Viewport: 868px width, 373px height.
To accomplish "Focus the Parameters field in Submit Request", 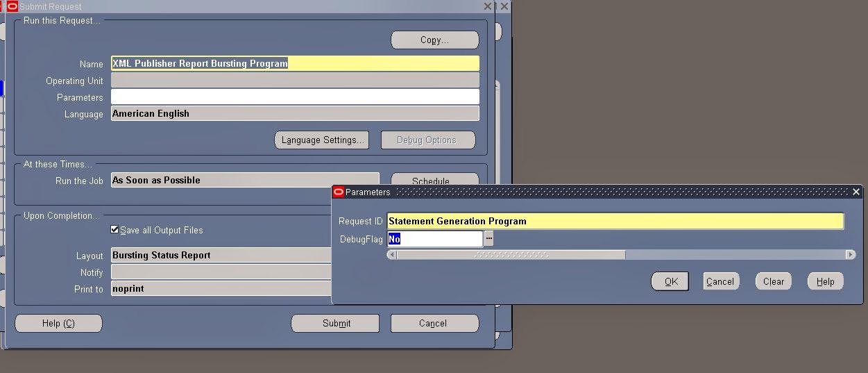I will (x=295, y=97).
